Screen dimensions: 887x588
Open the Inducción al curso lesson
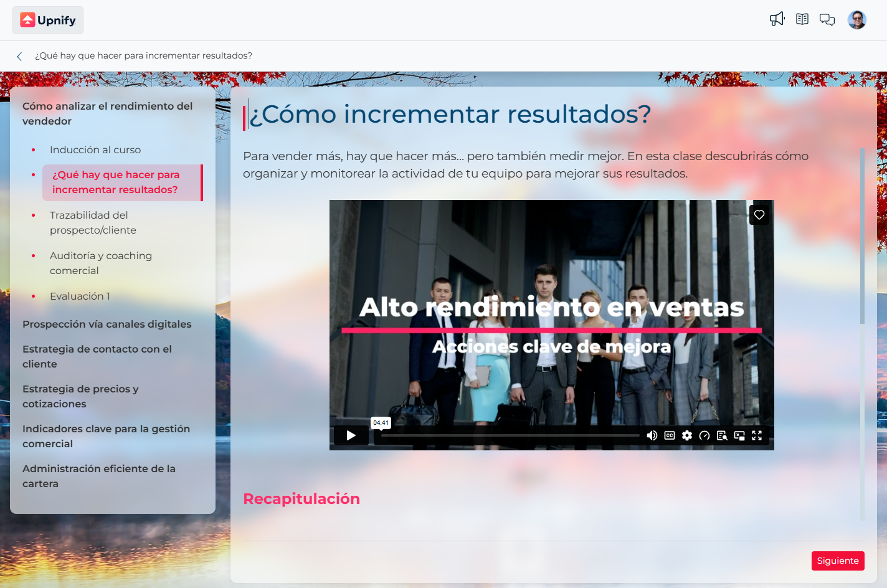pos(95,149)
